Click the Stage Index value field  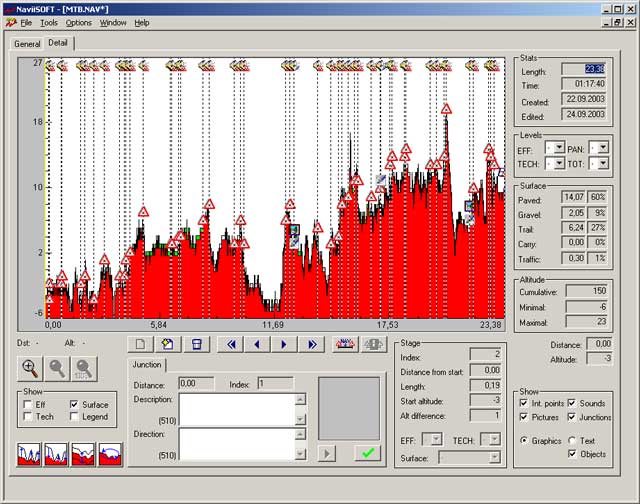[485, 354]
